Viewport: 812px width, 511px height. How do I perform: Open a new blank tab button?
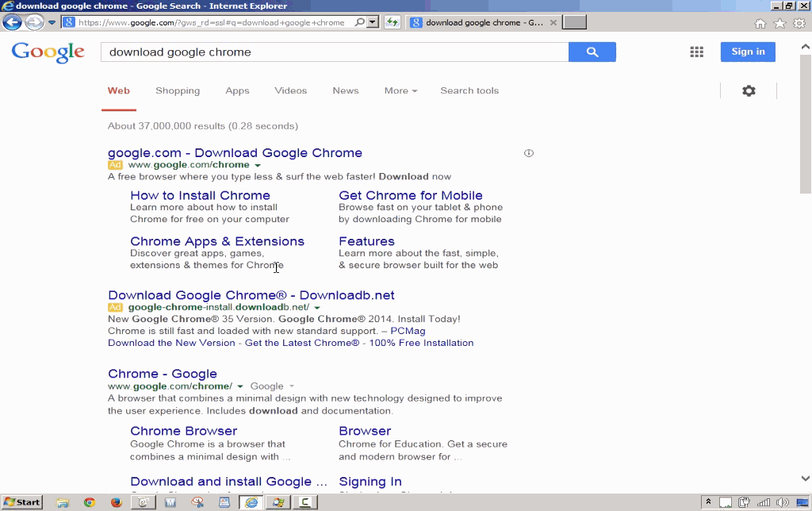click(574, 22)
